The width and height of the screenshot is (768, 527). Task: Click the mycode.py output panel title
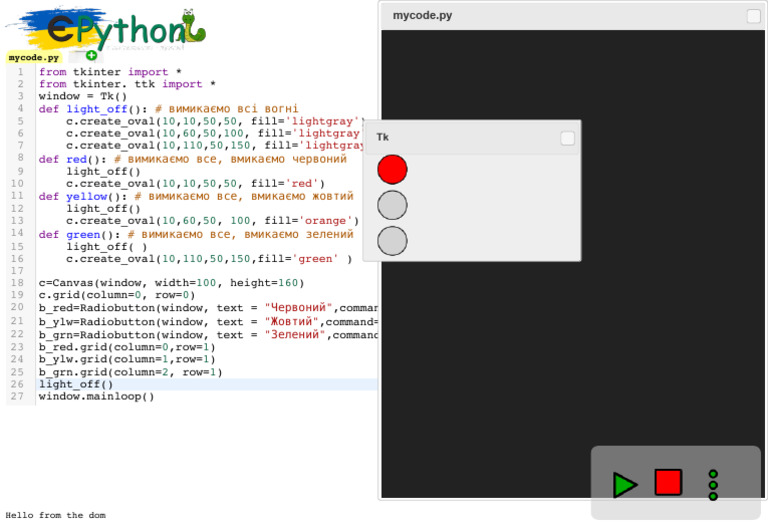click(x=422, y=15)
